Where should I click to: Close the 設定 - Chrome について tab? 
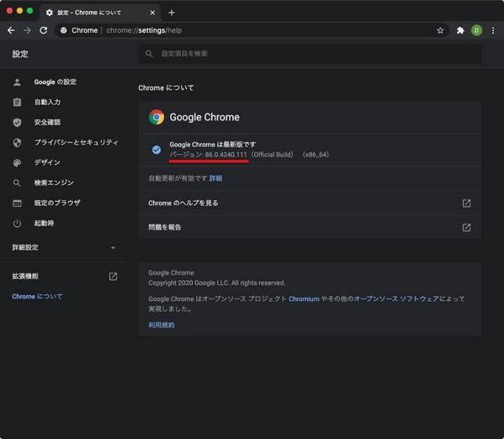click(152, 13)
